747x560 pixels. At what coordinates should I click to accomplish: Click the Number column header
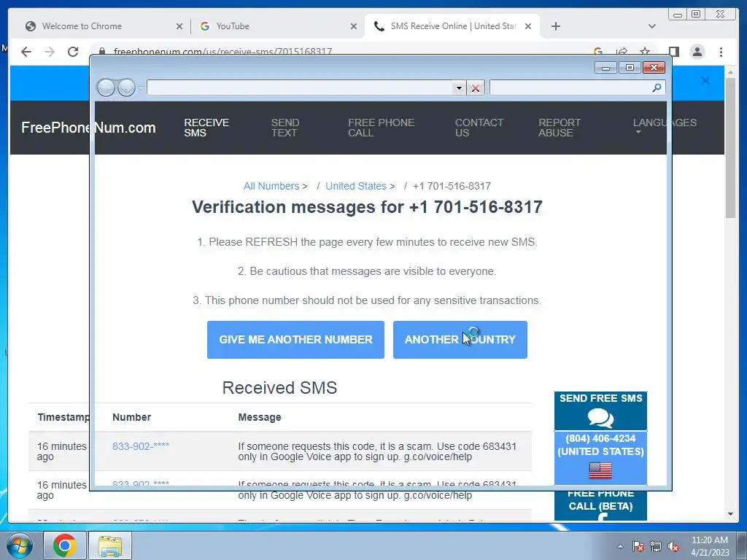(x=131, y=417)
